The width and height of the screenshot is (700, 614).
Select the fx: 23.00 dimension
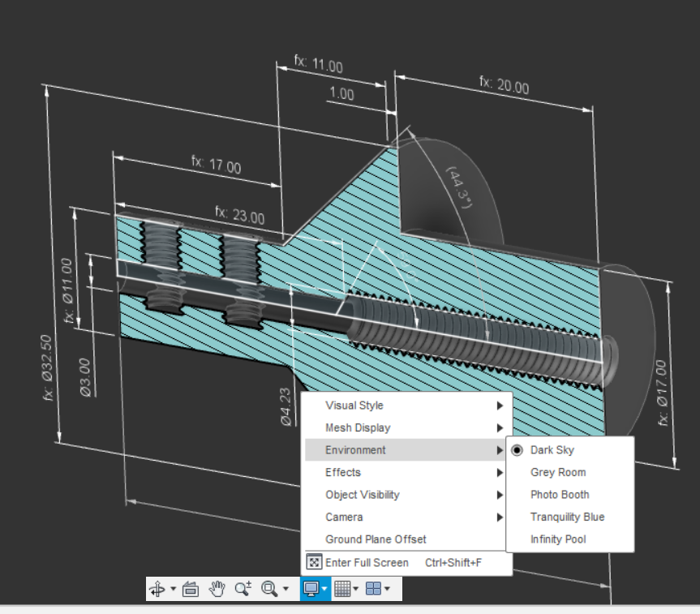(240, 215)
